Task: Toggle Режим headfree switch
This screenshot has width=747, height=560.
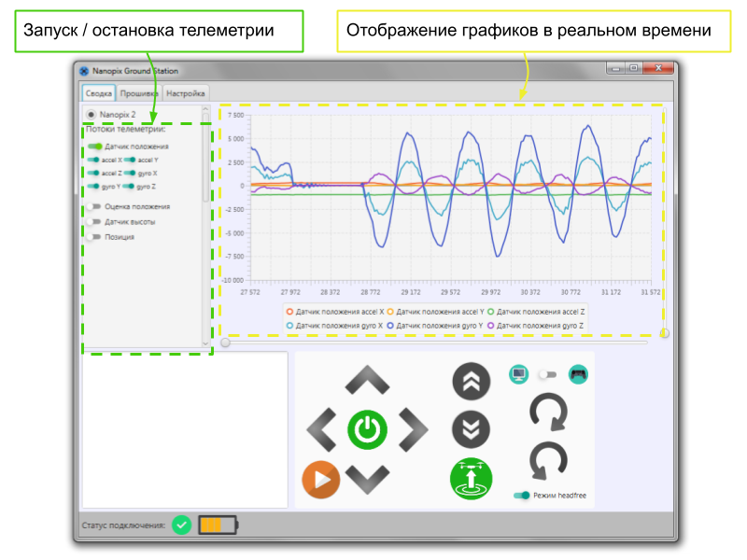Action: (x=522, y=496)
